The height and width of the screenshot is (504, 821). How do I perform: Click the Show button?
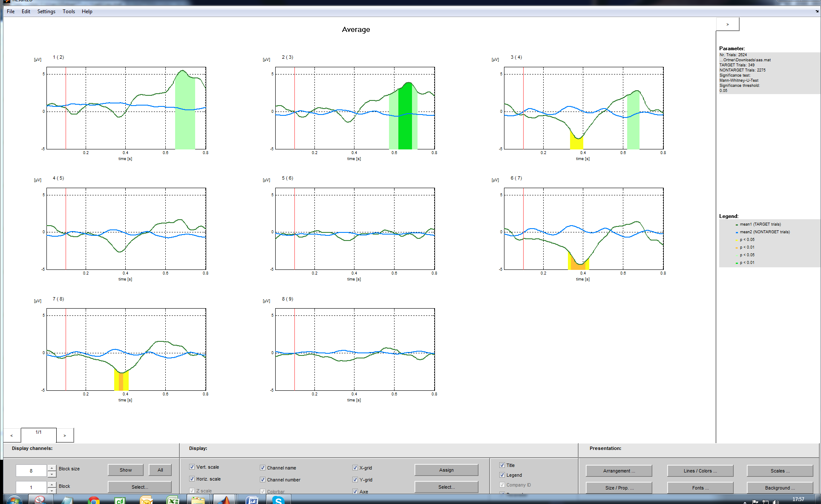(x=126, y=470)
